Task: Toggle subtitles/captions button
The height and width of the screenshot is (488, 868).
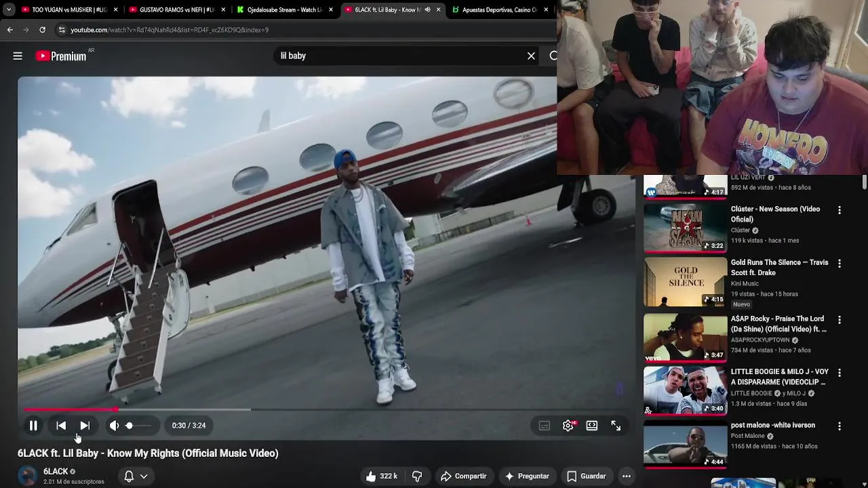Action: pyautogui.click(x=544, y=426)
